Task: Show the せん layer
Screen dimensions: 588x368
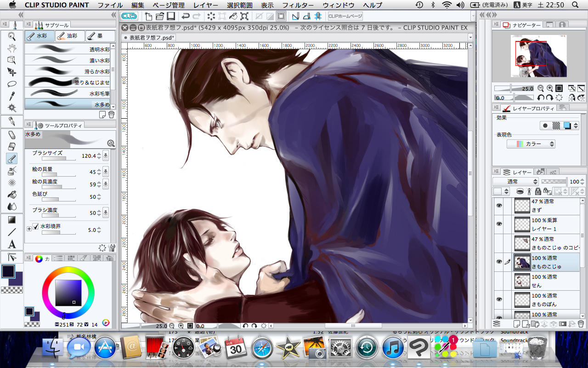Action: (x=498, y=281)
